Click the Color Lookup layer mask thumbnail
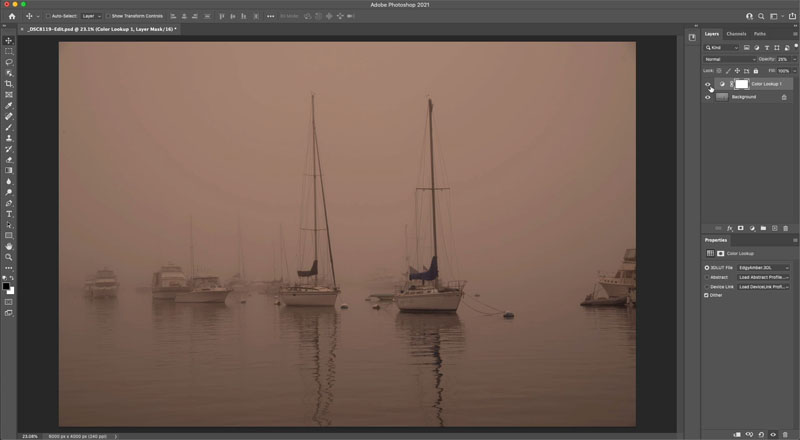Viewport: 800px width, 440px height. [x=741, y=84]
